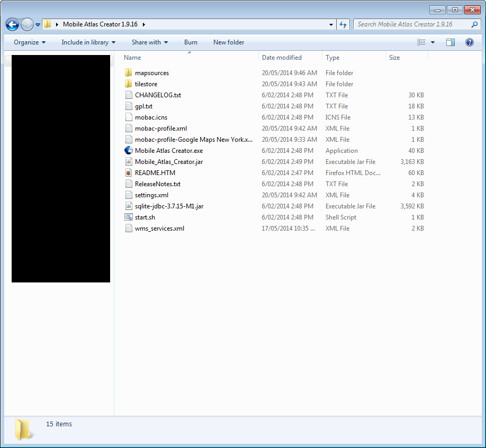Select the Mobile_Atlas_Creator.jar icon

click(x=129, y=162)
